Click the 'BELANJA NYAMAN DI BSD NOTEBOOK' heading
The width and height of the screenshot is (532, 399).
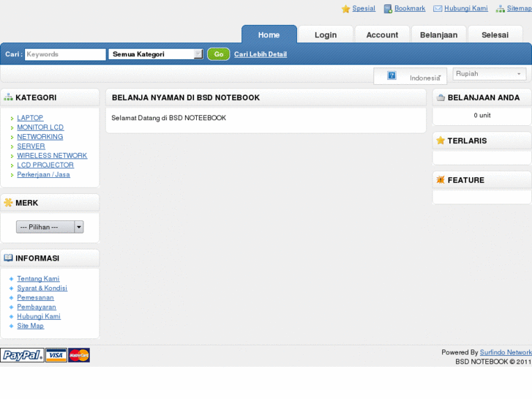pyautogui.click(x=186, y=97)
